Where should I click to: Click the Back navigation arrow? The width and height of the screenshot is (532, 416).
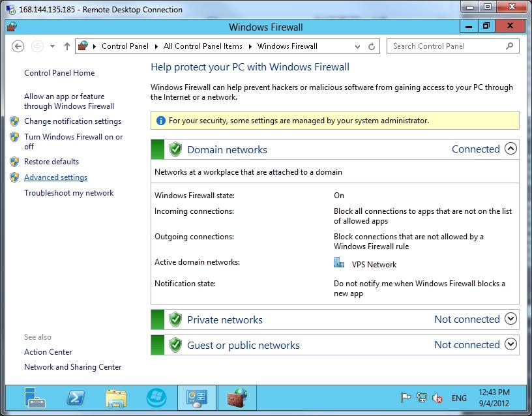18,46
